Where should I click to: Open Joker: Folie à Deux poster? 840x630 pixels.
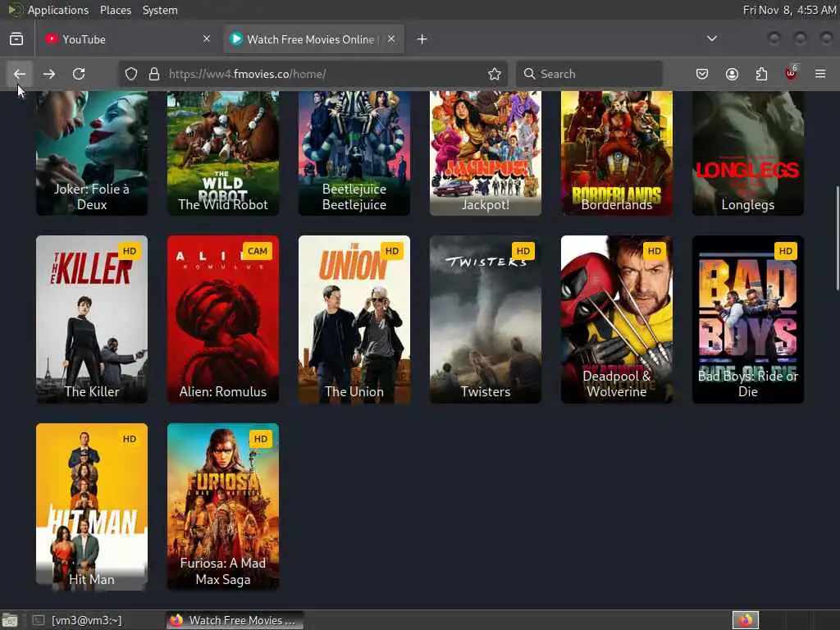(92, 153)
